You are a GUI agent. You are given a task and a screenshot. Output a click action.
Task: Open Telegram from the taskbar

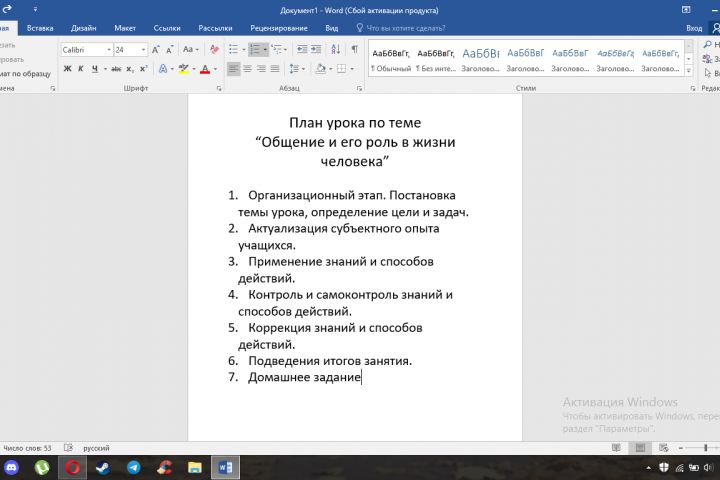coord(134,468)
